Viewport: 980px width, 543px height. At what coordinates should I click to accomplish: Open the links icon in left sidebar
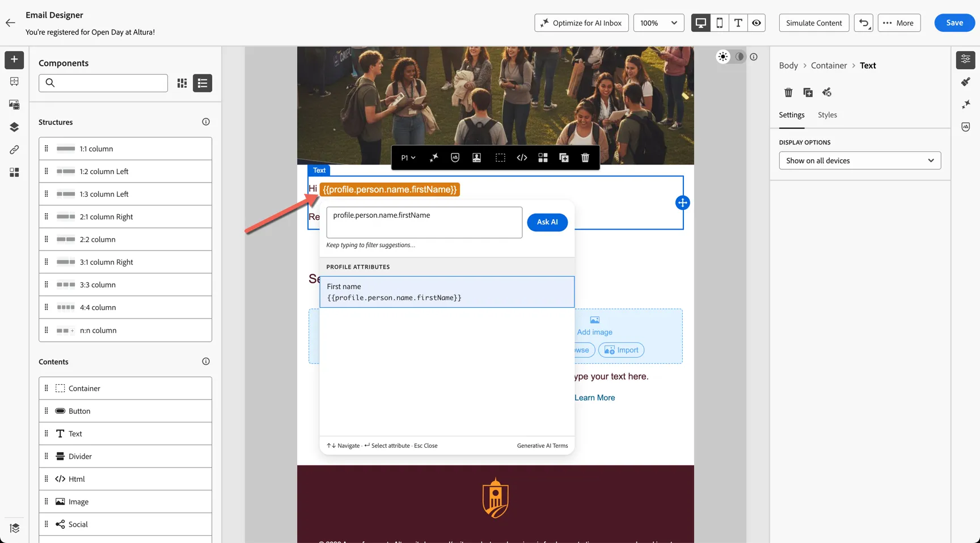[x=14, y=150]
